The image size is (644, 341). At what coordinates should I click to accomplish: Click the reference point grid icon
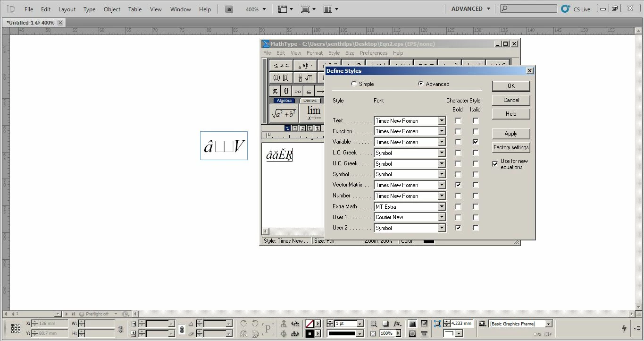point(16,328)
